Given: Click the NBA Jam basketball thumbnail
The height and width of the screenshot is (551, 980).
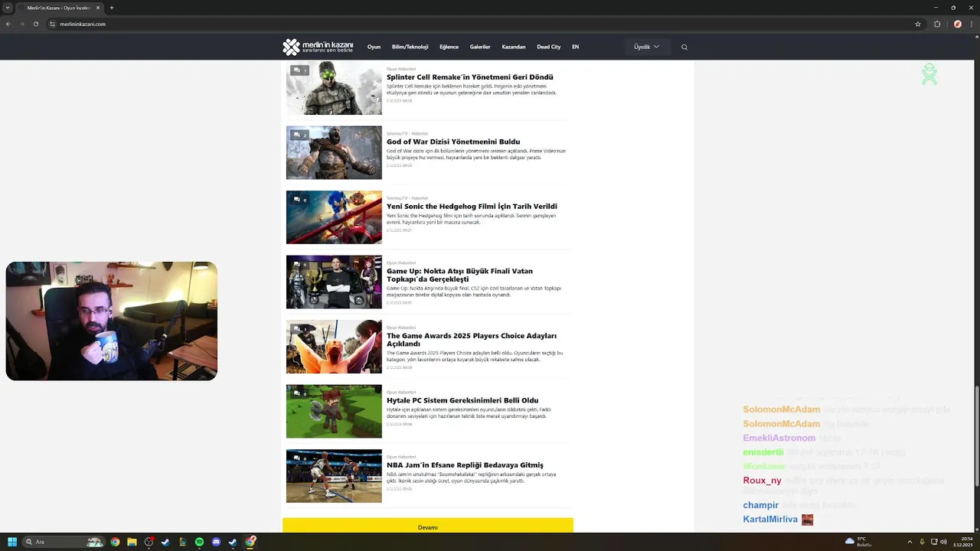Looking at the screenshot, I should pos(334,476).
